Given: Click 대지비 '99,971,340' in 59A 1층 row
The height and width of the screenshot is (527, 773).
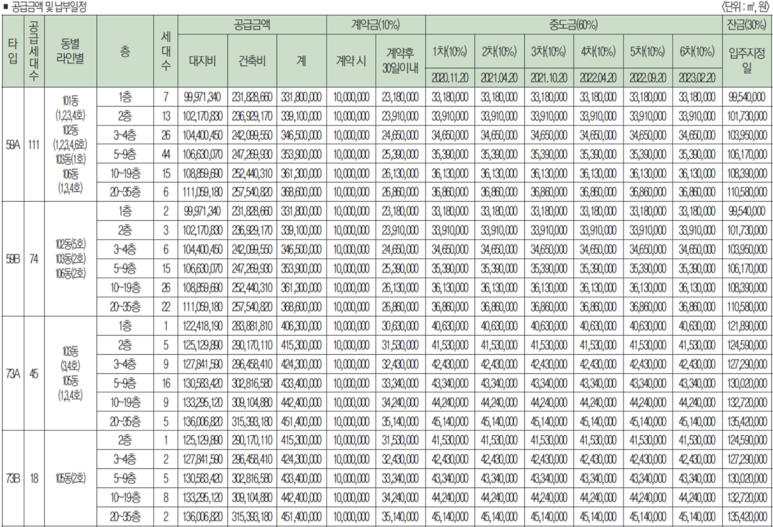Looking at the screenshot, I should [x=203, y=98].
